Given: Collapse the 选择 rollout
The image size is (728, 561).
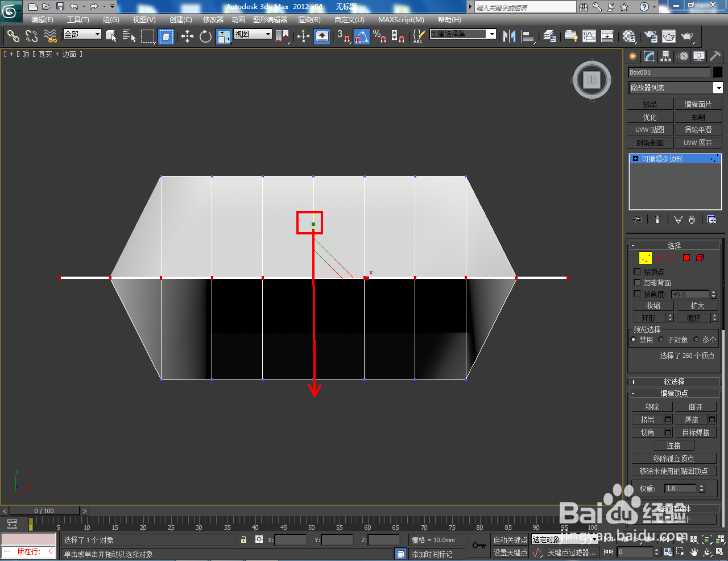Looking at the screenshot, I should click(674, 245).
